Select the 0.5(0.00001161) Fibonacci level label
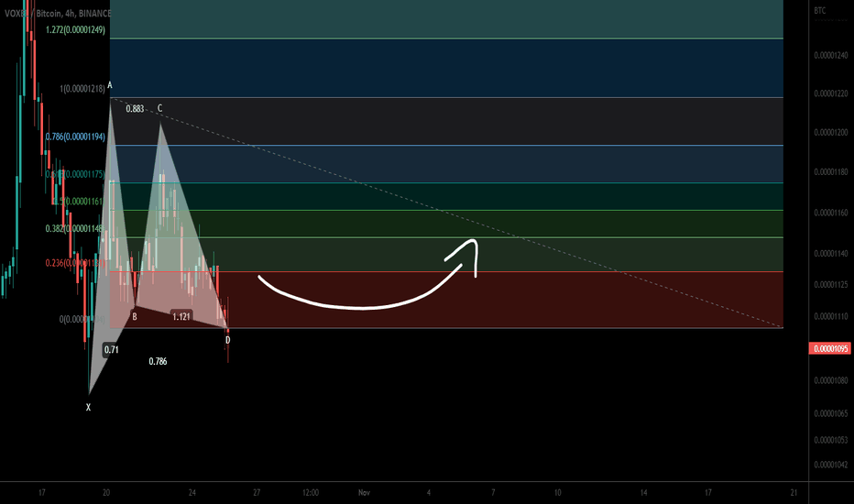854x504 pixels. pos(80,201)
